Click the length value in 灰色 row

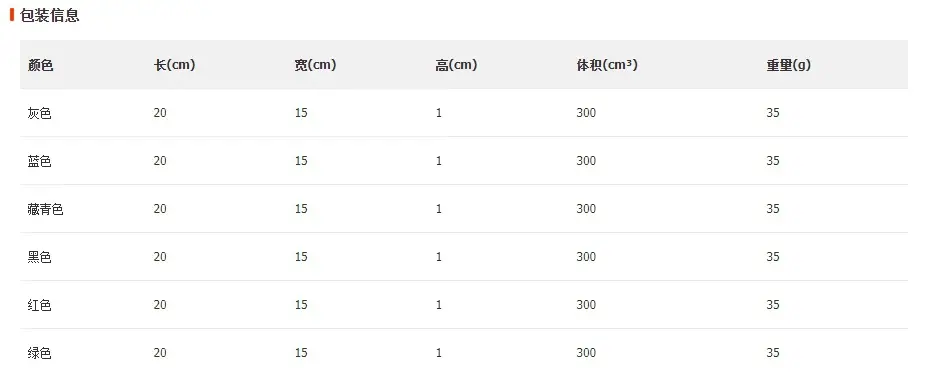coord(160,113)
